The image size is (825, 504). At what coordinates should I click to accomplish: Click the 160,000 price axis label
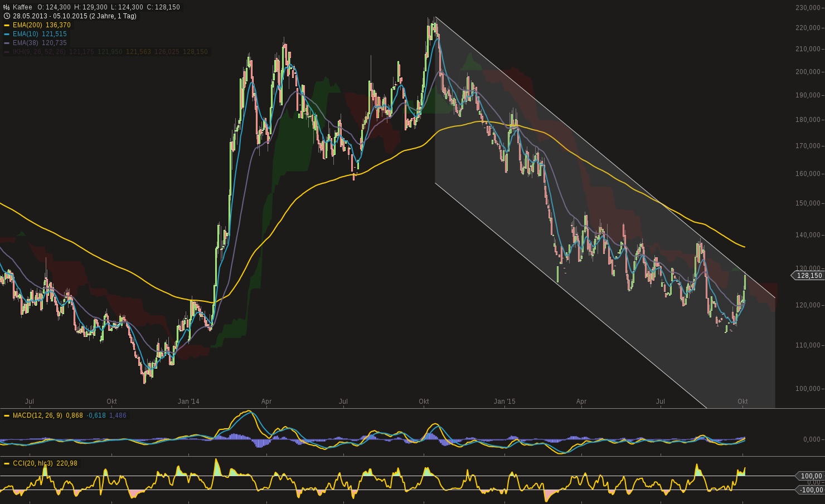[x=808, y=174]
